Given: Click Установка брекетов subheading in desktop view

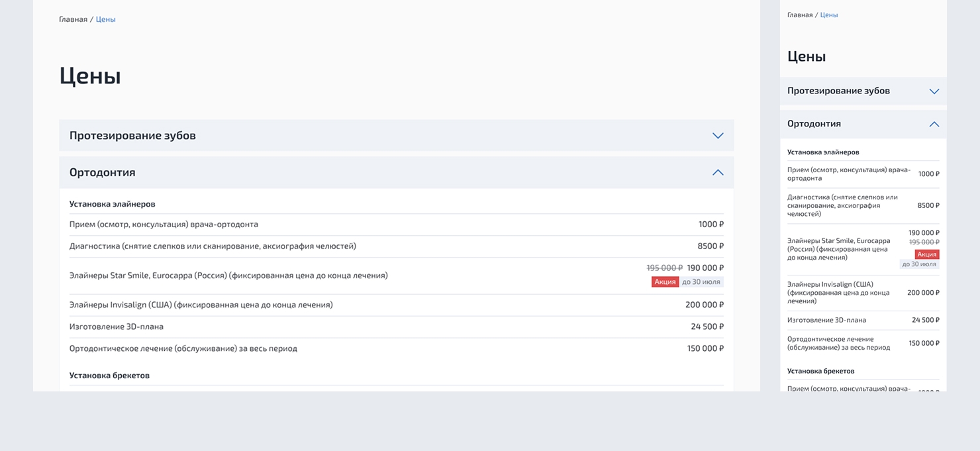Looking at the screenshot, I should click(109, 376).
